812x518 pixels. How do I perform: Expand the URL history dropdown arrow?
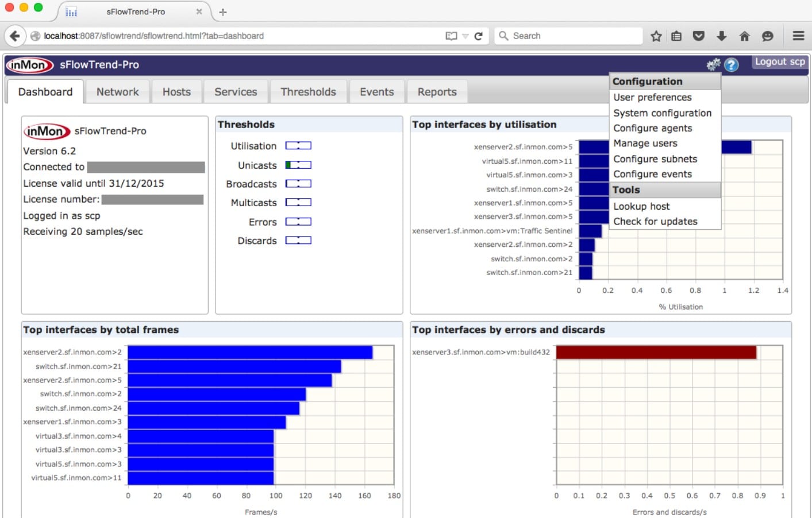tap(465, 36)
